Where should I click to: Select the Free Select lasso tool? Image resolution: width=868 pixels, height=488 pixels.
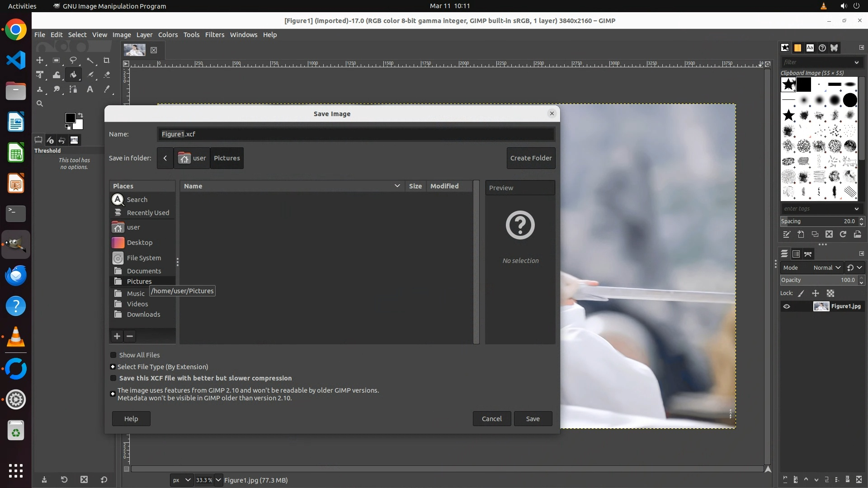(x=73, y=60)
